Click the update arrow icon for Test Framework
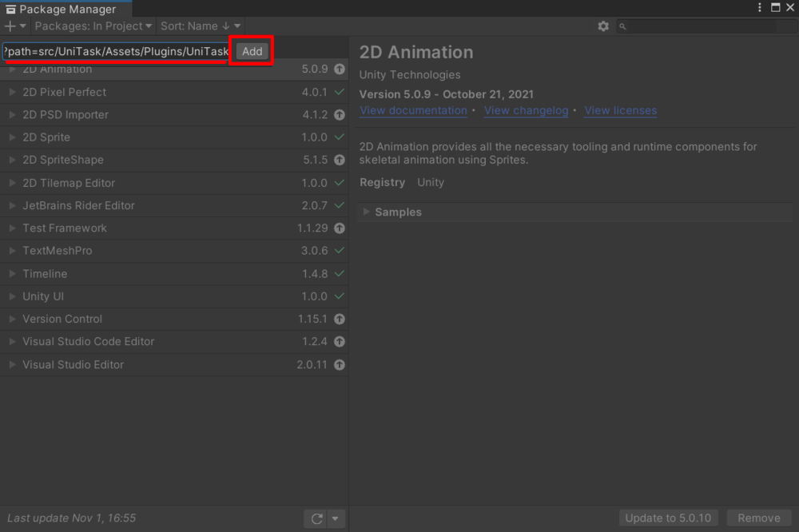This screenshot has height=532, width=799. (x=340, y=228)
